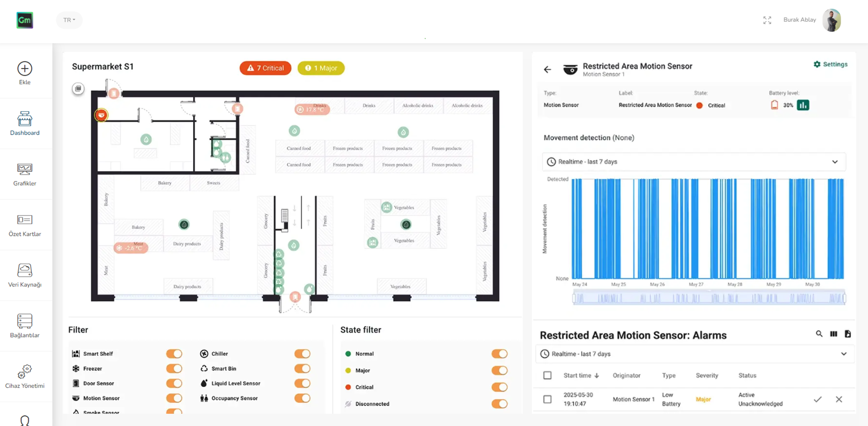Open the TR language dropdown

click(x=69, y=20)
